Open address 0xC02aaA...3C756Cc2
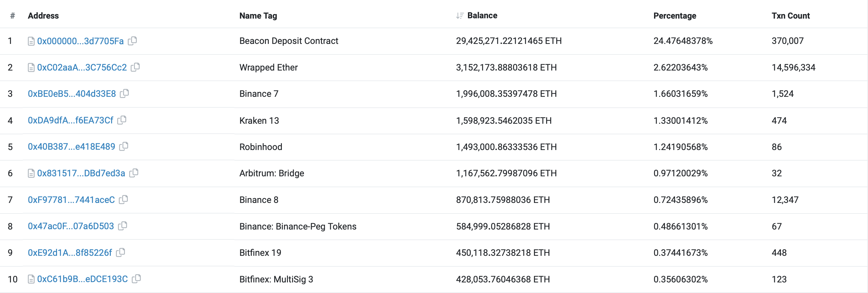Screen dimensions: 868x293 [x=82, y=67]
